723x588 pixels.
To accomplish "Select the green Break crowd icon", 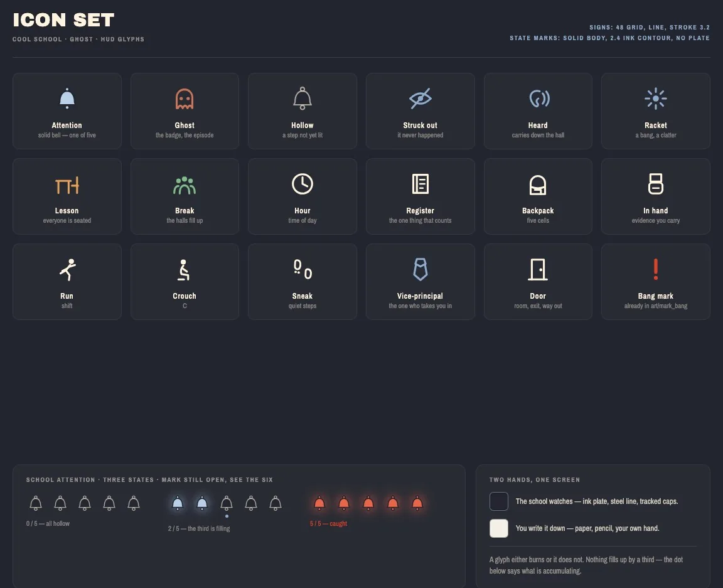I will (185, 185).
